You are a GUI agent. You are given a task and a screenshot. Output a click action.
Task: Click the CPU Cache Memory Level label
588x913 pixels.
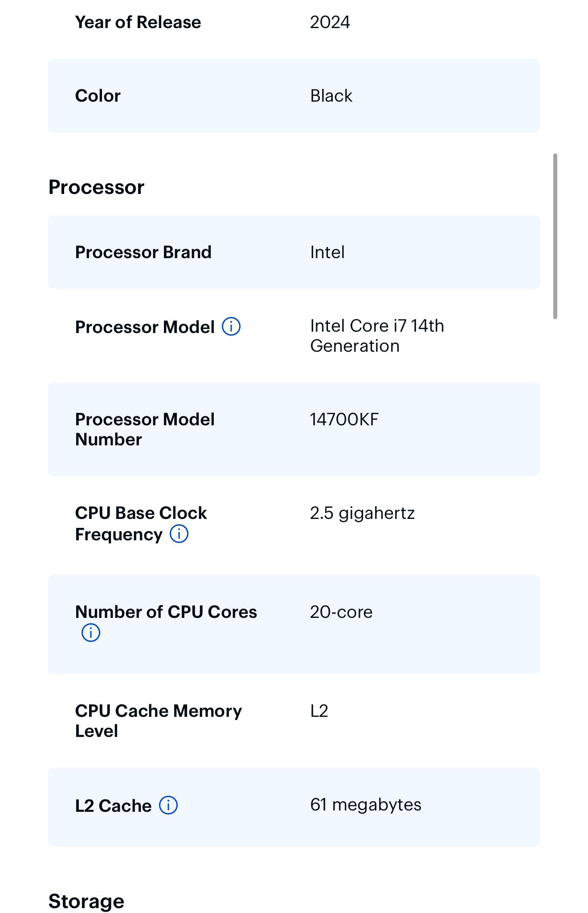click(159, 721)
